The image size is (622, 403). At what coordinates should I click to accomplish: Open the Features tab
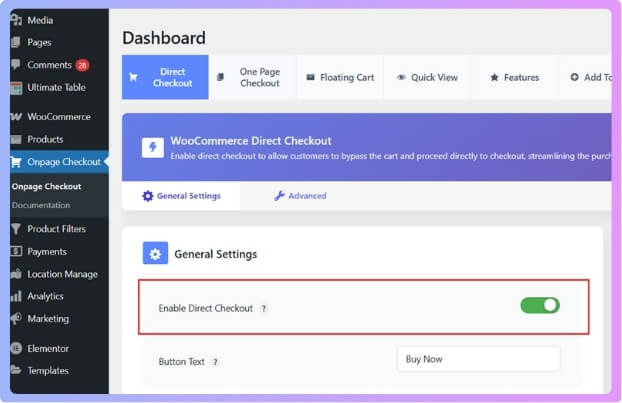[x=514, y=77]
